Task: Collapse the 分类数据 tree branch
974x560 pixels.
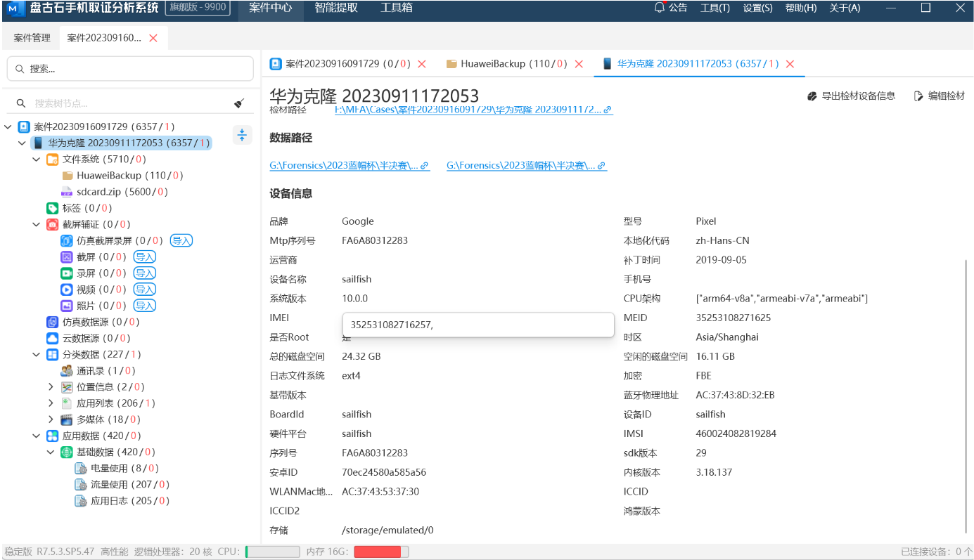Action: point(37,355)
